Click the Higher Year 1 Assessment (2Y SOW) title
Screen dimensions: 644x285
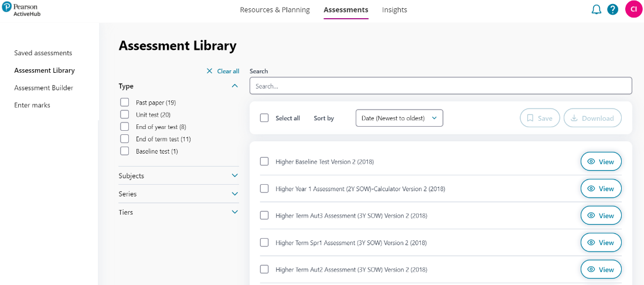(360, 189)
